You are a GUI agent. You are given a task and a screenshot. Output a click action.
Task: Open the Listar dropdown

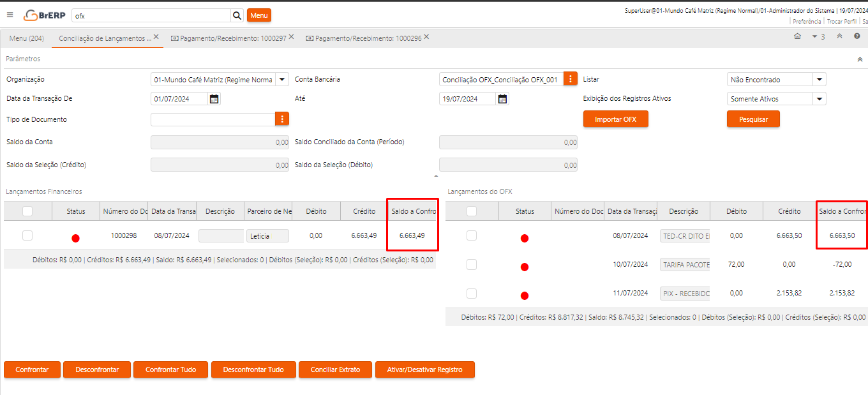pos(819,80)
